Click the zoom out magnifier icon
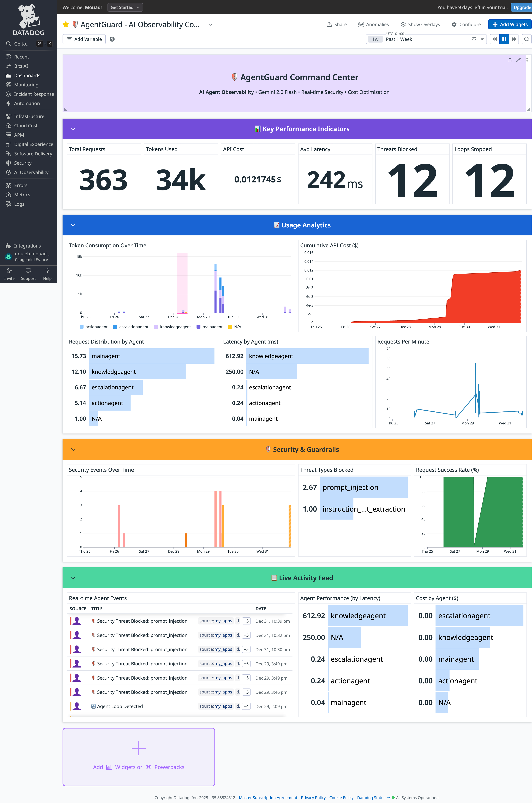This screenshot has width=532, height=803. (526, 39)
